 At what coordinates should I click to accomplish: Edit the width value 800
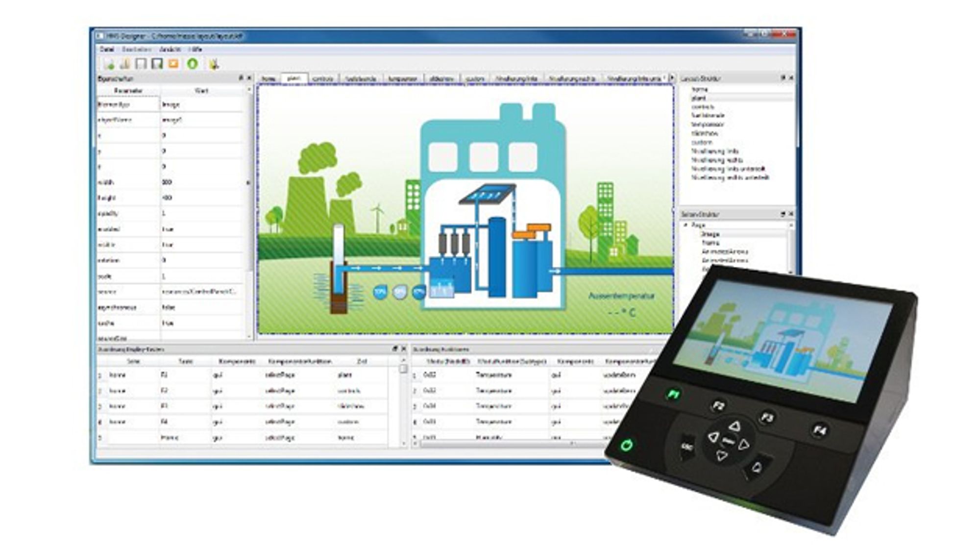[202, 182]
